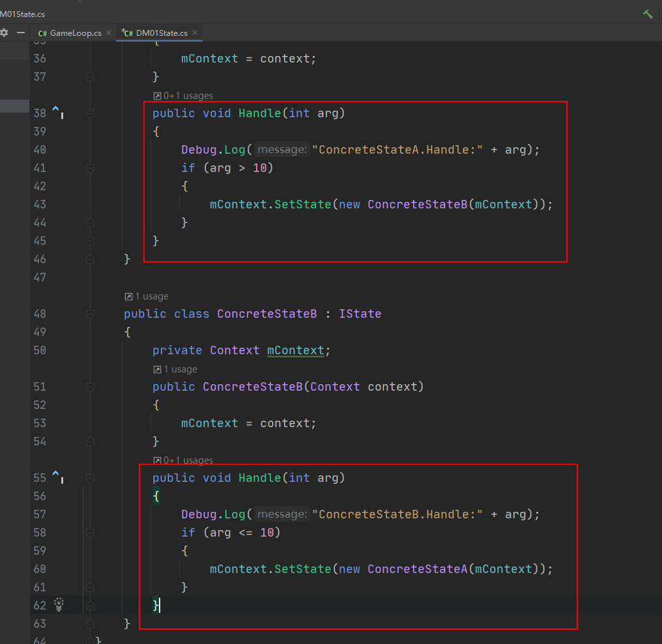Click 'ConcreteStateA' constructor call on line 60
The image size is (662, 644).
tap(417, 569)
